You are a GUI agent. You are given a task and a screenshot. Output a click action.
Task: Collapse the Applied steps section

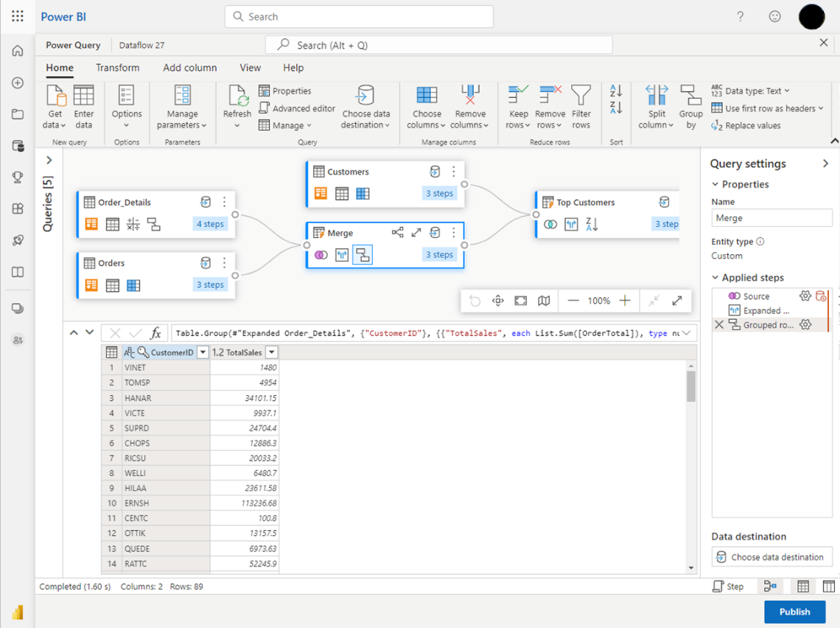715,277
